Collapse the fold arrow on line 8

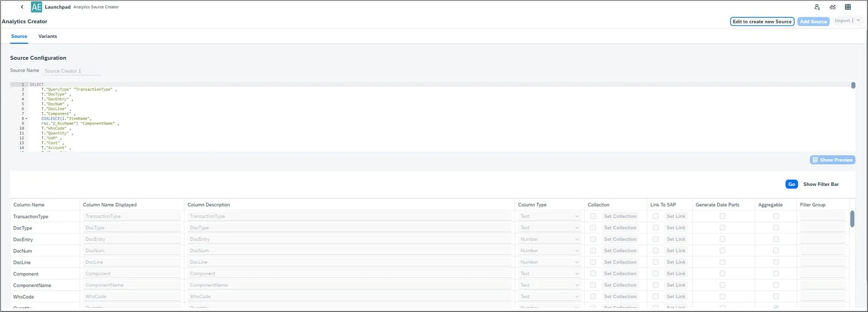tap(26, 119)
